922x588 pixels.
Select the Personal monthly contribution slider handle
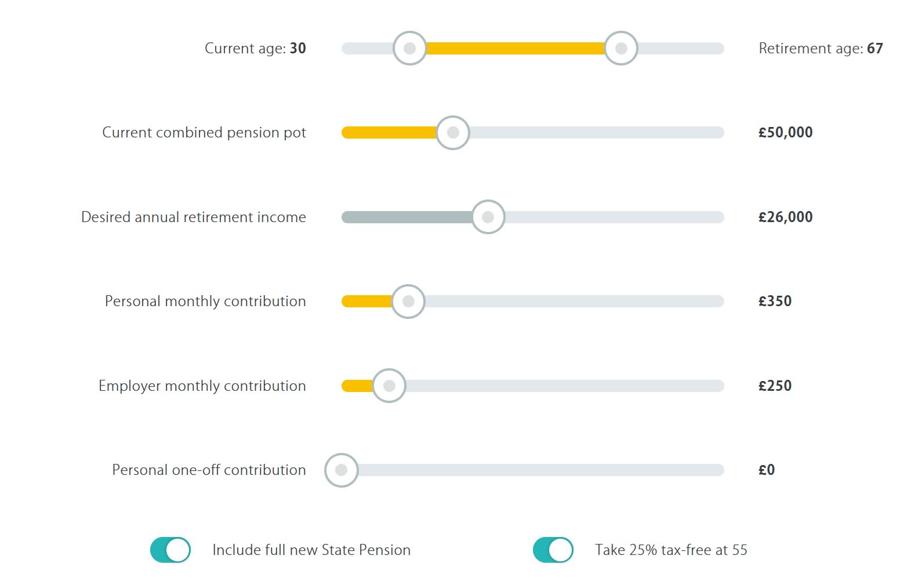[x=408, y=301]
